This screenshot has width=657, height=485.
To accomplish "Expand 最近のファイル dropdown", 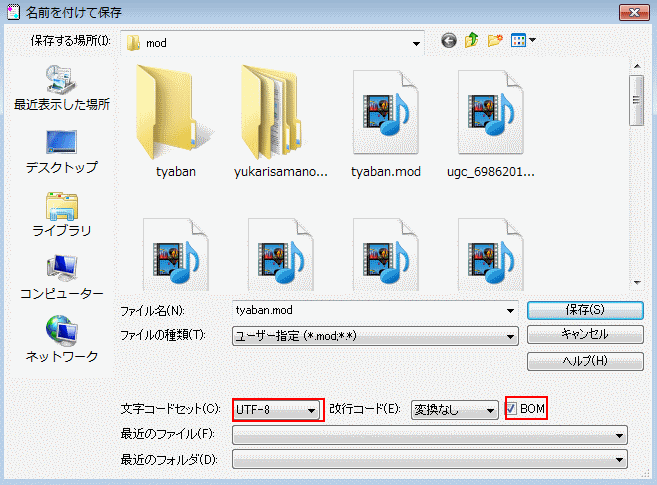I will 429,435.
